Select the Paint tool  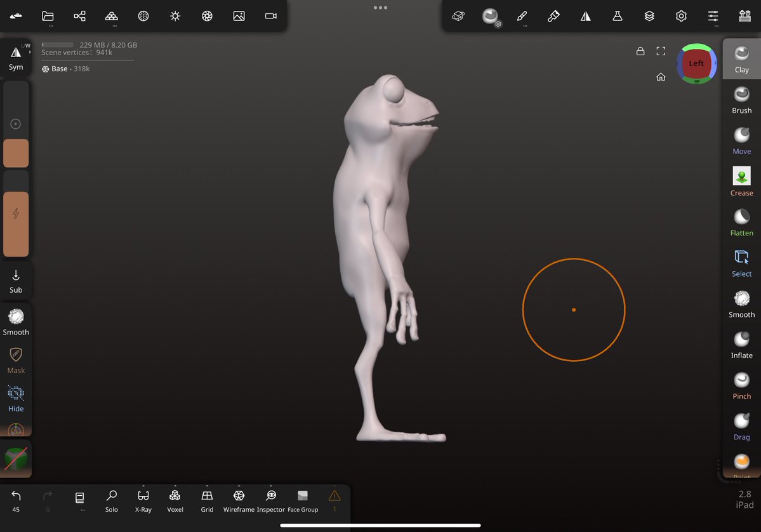(x=741, y=465)
